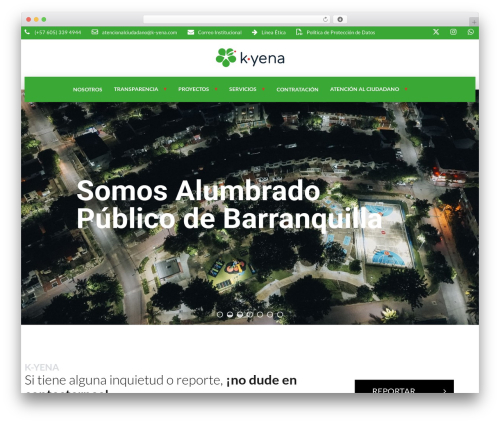
Task: Click the k-yena logo
Action: coord(250,57)
